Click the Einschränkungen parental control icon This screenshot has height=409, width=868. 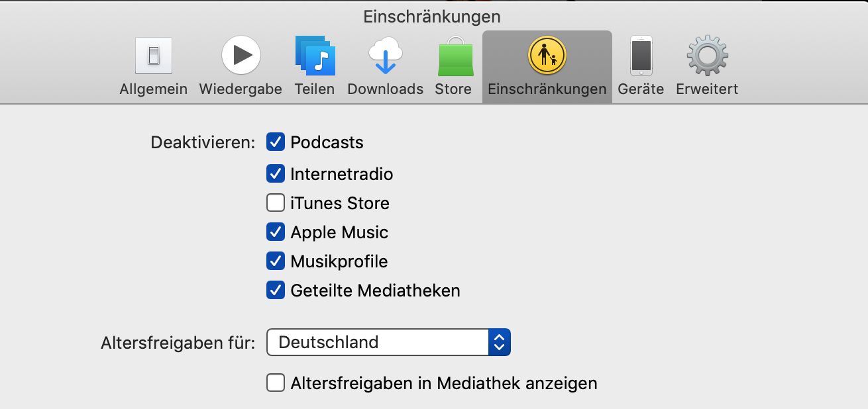(547, 56)
